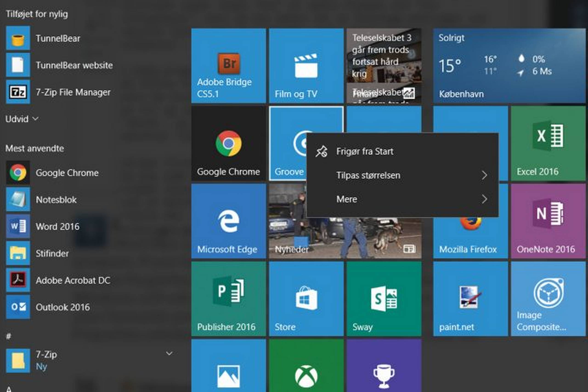The height and width of the screenshot is (392, 588).
Task: Open the Store tile
Action: click(306, 299)
